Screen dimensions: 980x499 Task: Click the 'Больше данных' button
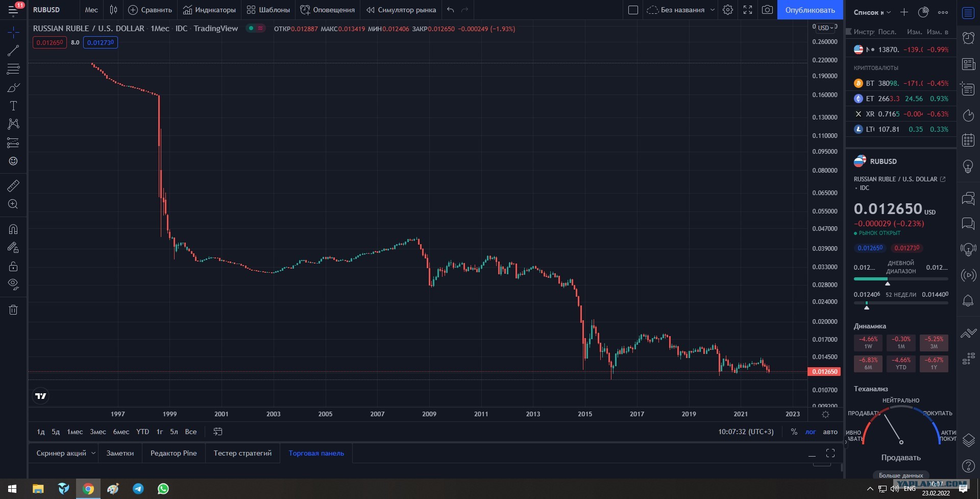pos(901,475)
